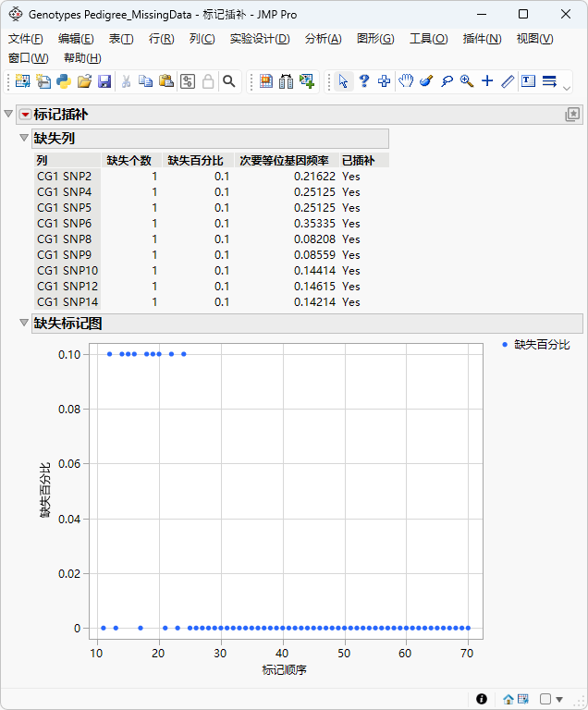Select the CG1 SNP10 row label

coord(67,270)
